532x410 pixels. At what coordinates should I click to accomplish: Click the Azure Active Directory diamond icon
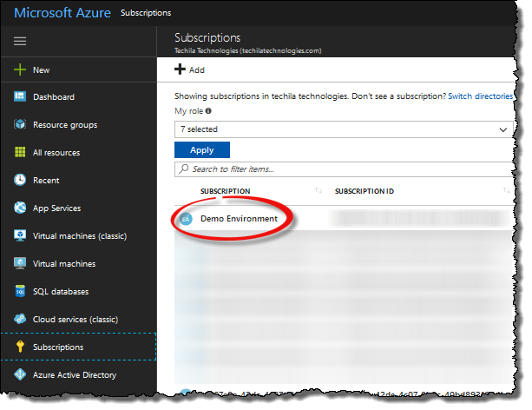click(x=20, y=374)
